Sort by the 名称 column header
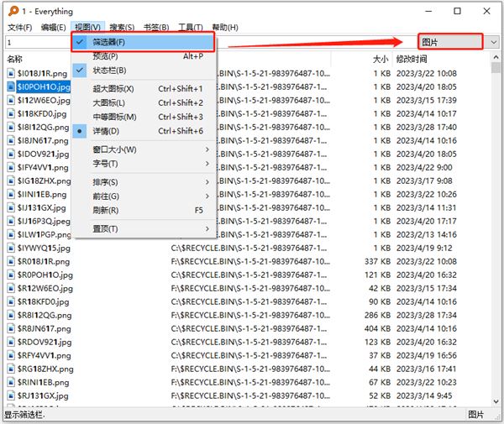 pos(15,59)
